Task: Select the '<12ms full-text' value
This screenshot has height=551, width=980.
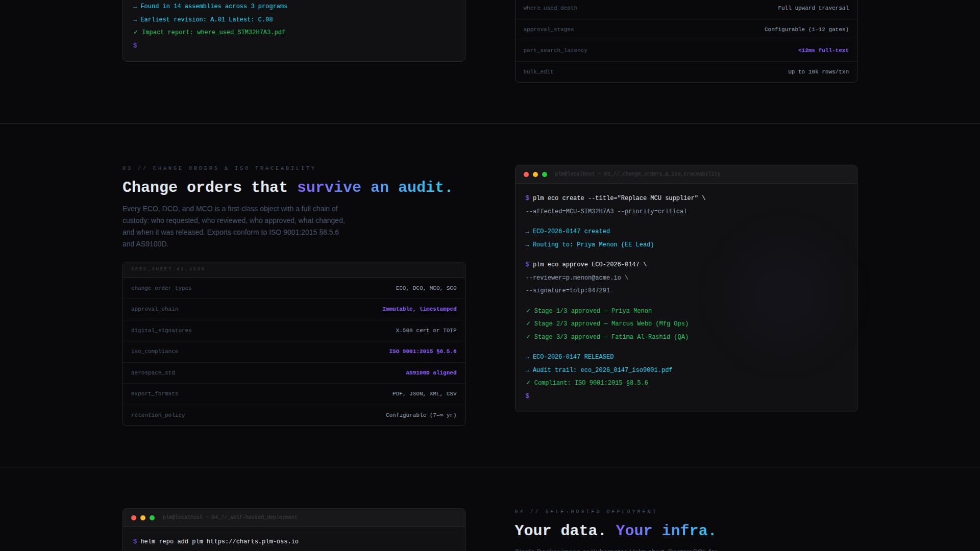Action: click(x=823, y=51)
